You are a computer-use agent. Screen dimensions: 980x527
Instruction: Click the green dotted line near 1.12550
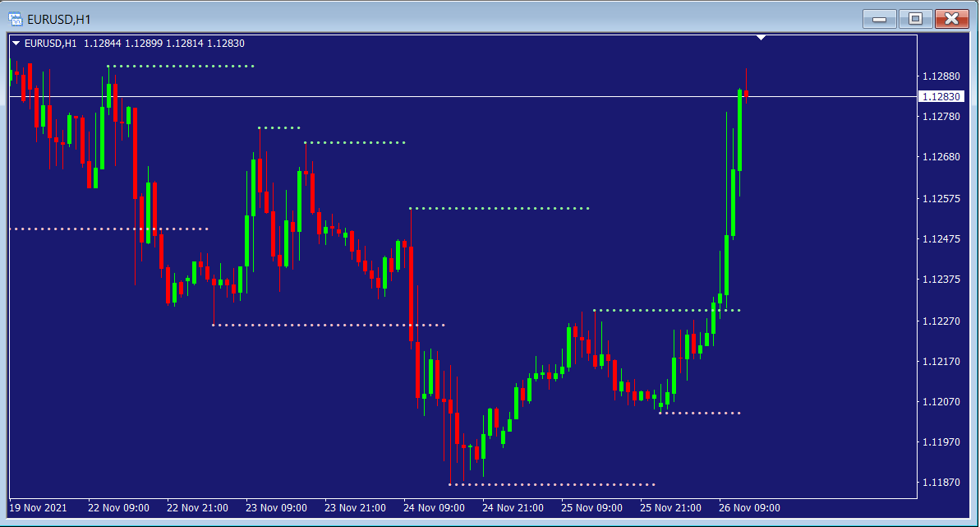[x=499, y=209]
